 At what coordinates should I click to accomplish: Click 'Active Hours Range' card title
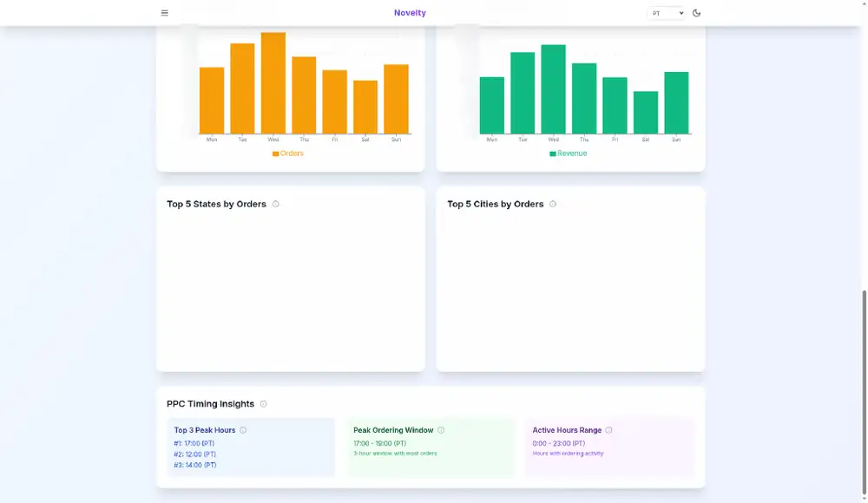[x=567, y=430]
